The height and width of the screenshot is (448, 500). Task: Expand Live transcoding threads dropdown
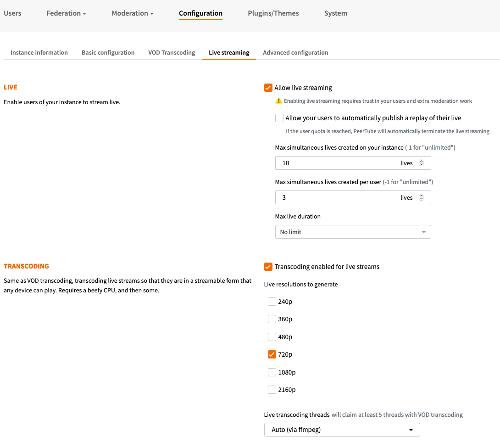coord(342,430)
